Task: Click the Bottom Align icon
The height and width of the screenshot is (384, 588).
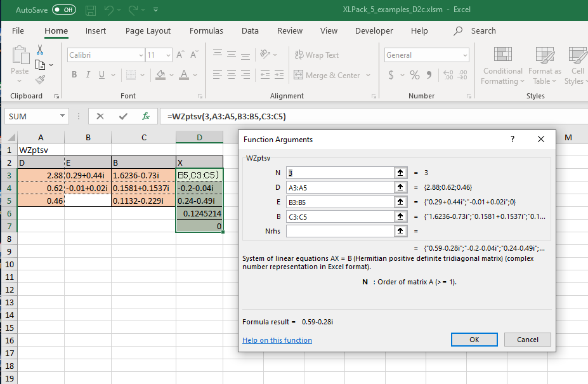Action: (245, 56)
